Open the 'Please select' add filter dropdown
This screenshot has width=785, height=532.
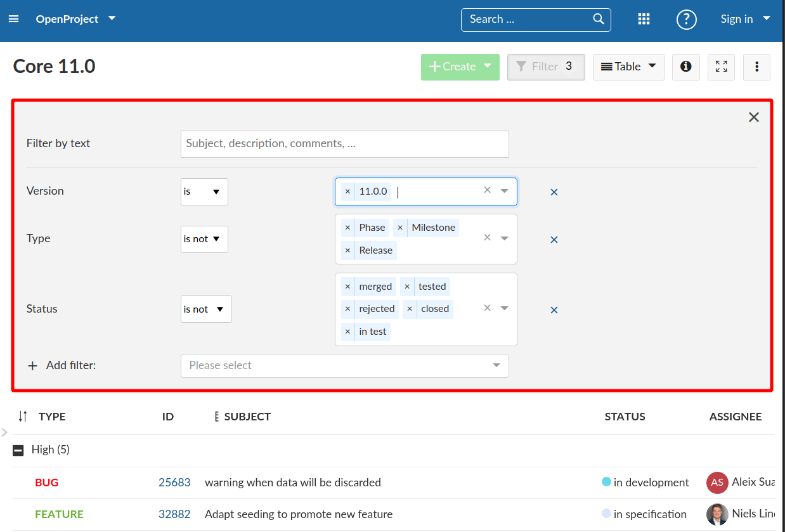click(344, 365)
